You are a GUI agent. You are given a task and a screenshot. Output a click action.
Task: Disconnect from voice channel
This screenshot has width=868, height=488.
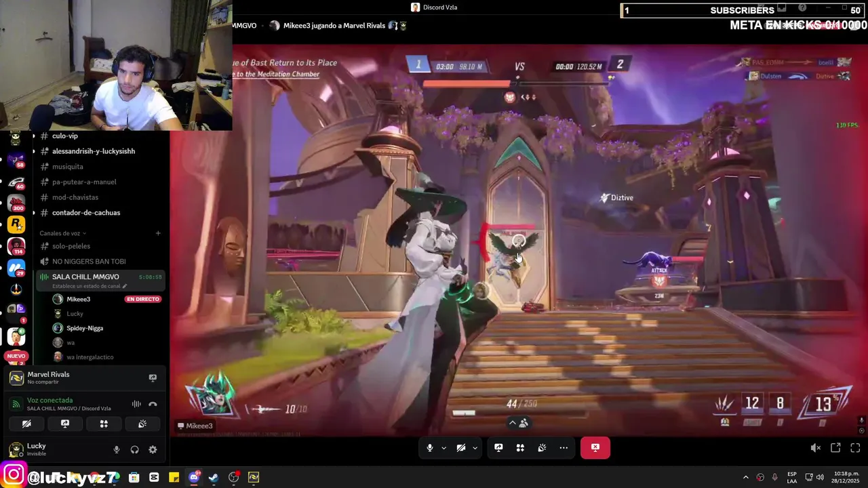tap(153, 405)
